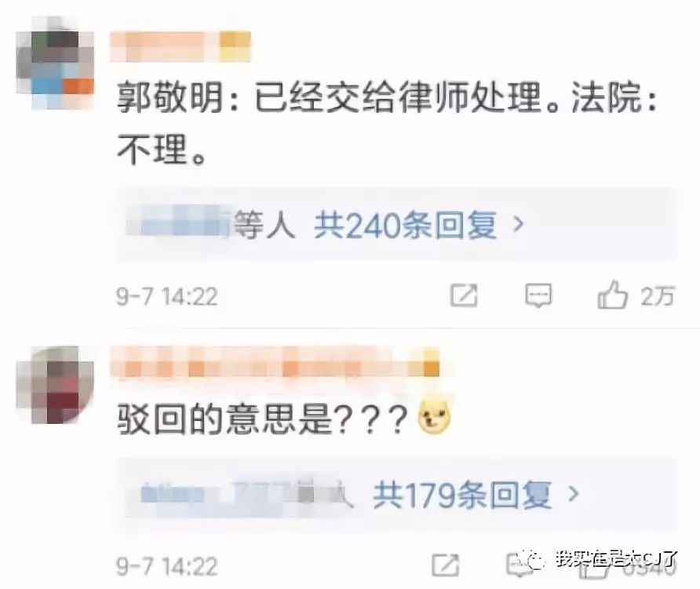Viewport: 700px width, 589px height.
Task: Click the repost icon under the 驳回的意思是 comment
Action: coord(445,565)
